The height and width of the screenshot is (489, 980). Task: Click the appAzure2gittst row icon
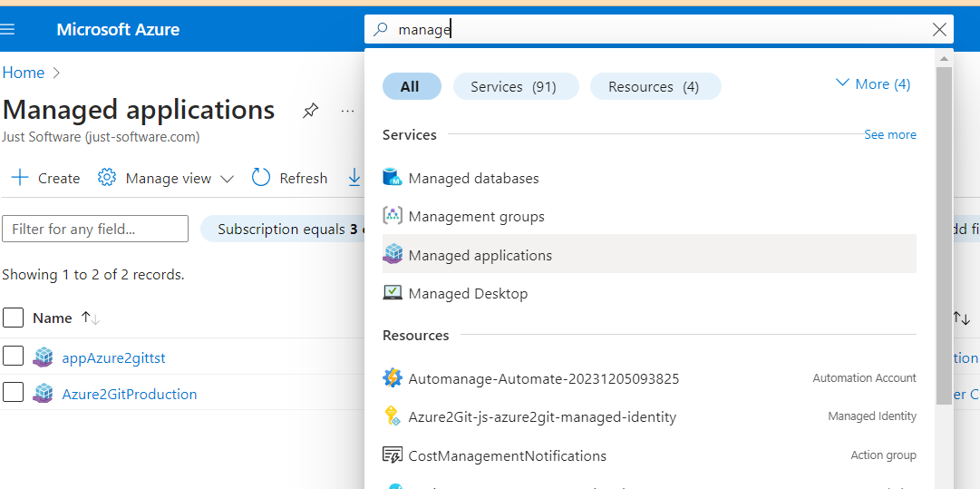point(44,357)
